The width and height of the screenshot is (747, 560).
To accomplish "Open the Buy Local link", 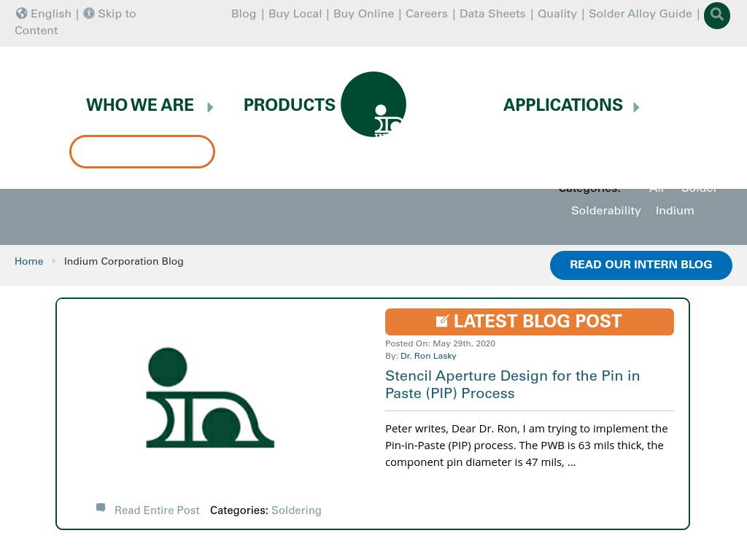I will click(295, 14).
